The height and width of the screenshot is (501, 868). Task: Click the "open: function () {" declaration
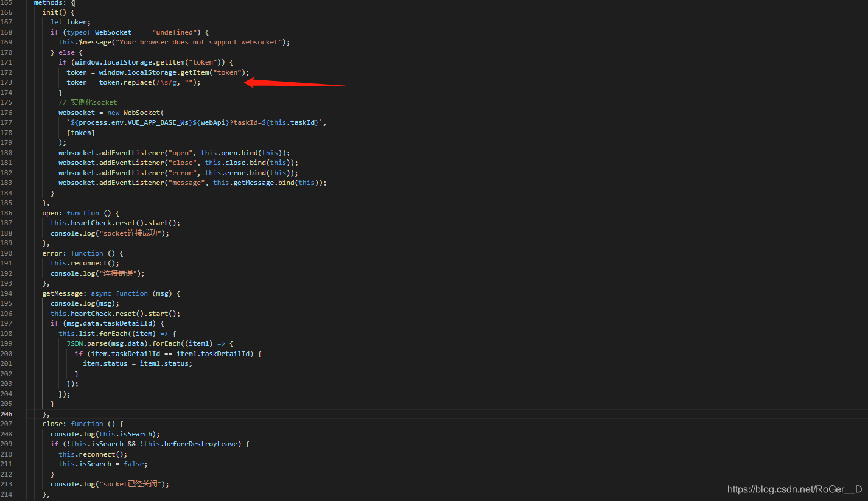tap(81, 213)
